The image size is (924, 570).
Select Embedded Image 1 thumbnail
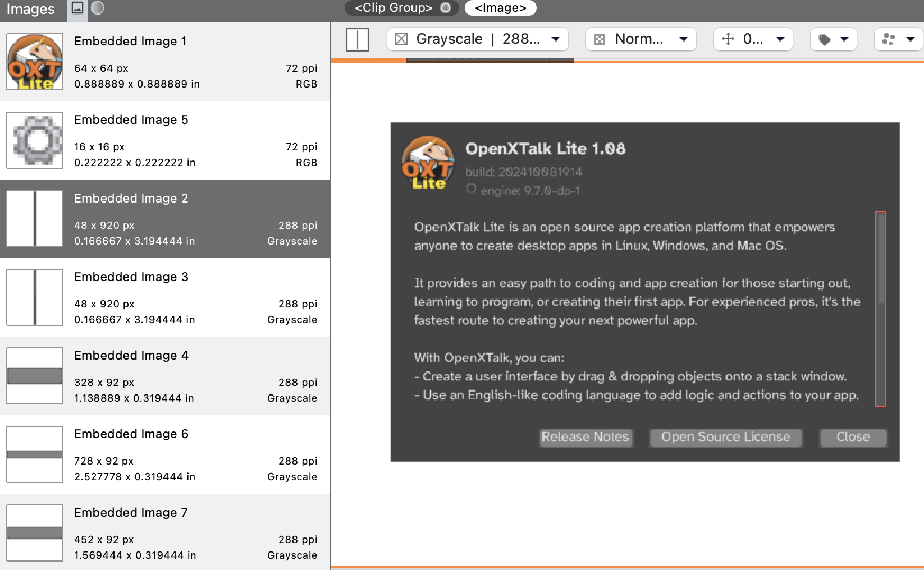point(35,62)
